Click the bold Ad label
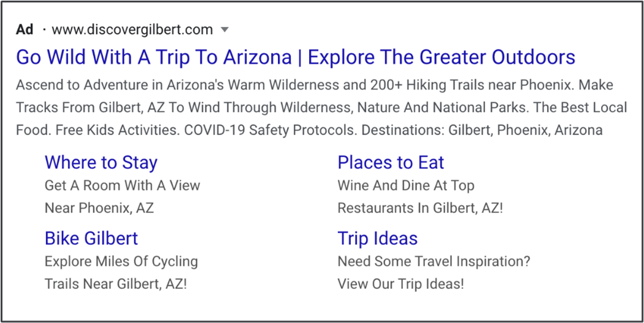 25,29
